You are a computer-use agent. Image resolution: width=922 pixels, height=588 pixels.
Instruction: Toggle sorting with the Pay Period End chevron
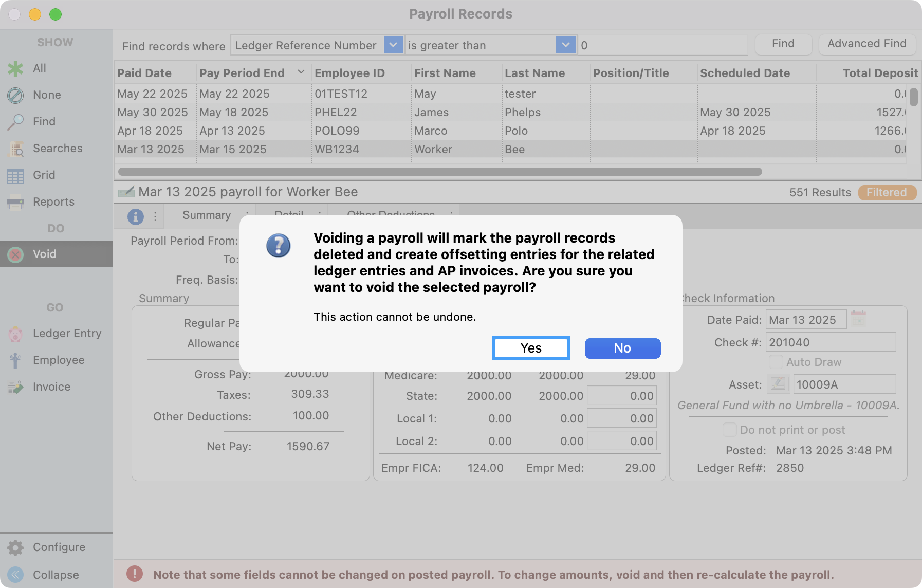click(x=301, y=72)
